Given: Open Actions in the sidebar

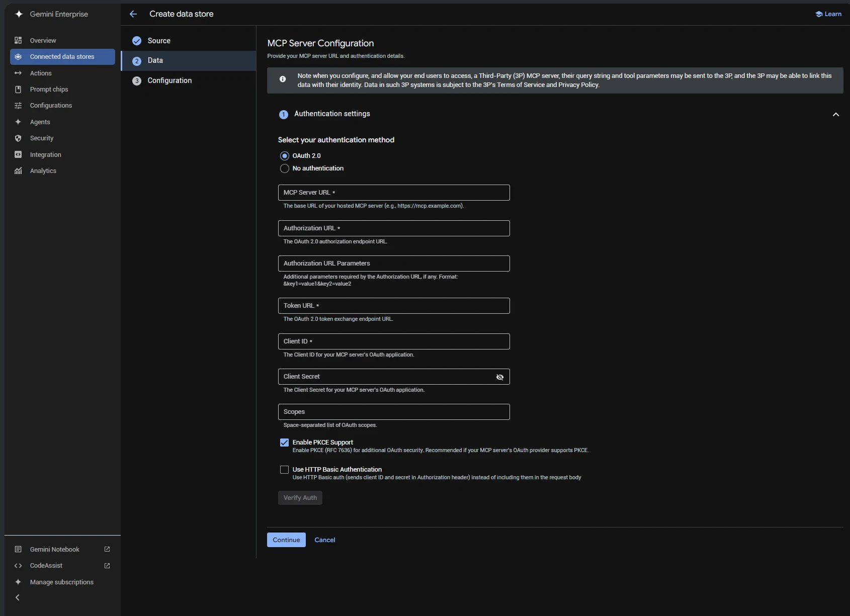Looking at the screenshot, I should 62,73.
